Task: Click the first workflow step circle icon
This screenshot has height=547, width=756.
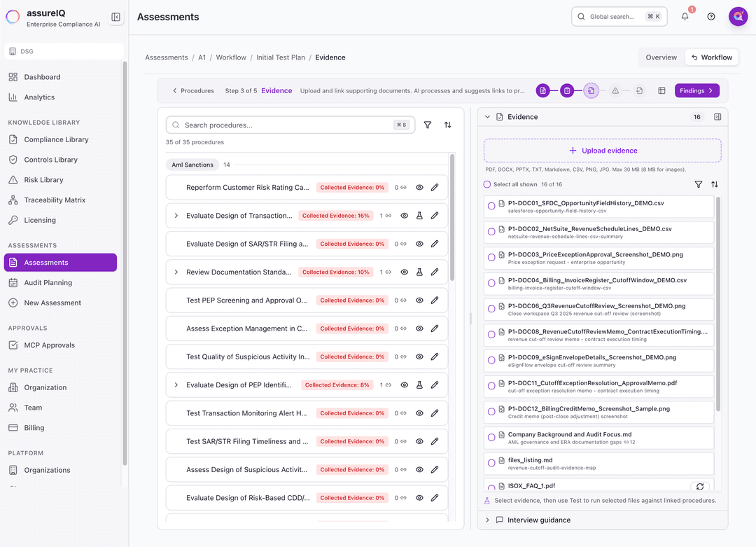Action: pos(542,90)
